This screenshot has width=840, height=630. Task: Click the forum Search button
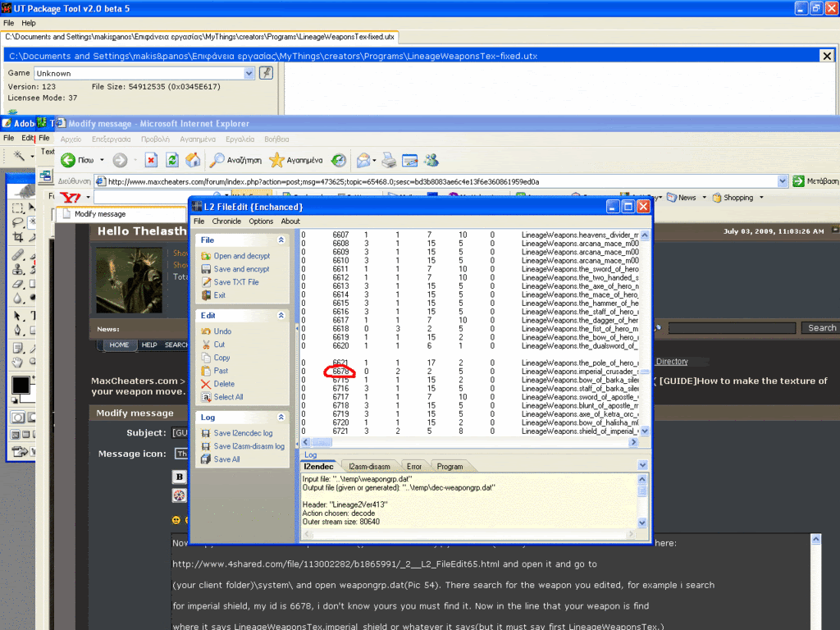821,328
